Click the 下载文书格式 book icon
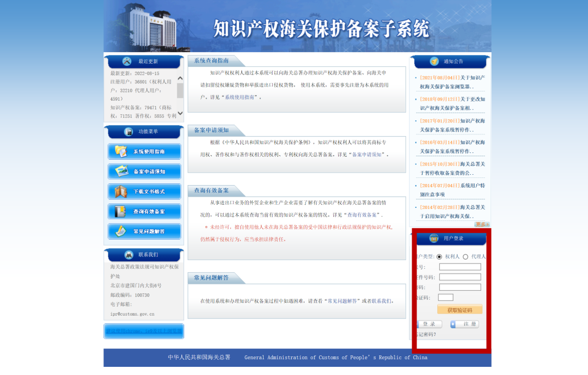Image resolution: width=588 pixels, height=375 pixels. point(121,192)
